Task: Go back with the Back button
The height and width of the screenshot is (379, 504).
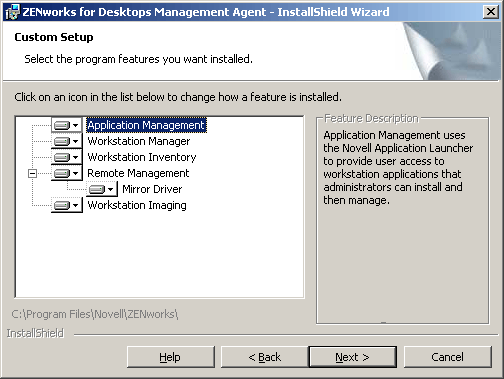Action: click(265, 357)
